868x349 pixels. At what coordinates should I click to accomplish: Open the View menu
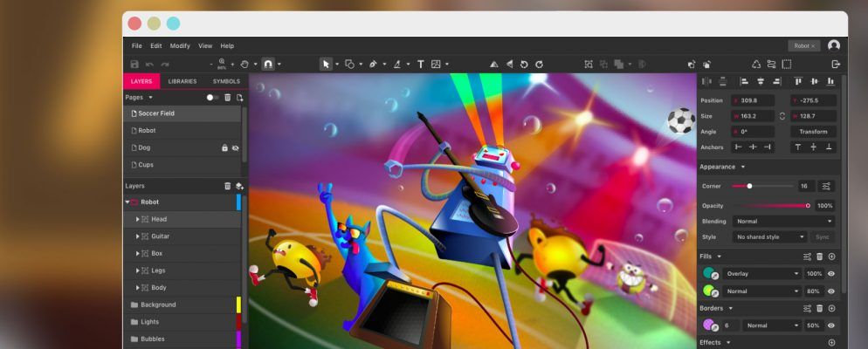point(205,46)
